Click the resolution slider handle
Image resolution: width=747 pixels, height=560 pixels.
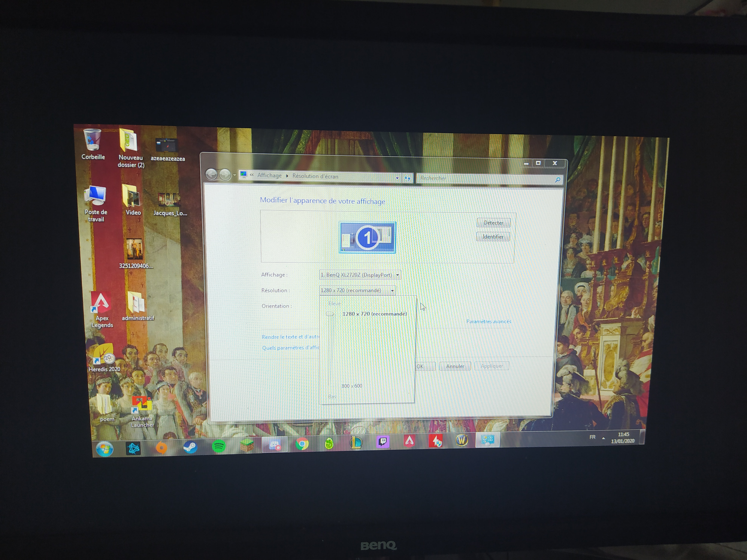330,314
